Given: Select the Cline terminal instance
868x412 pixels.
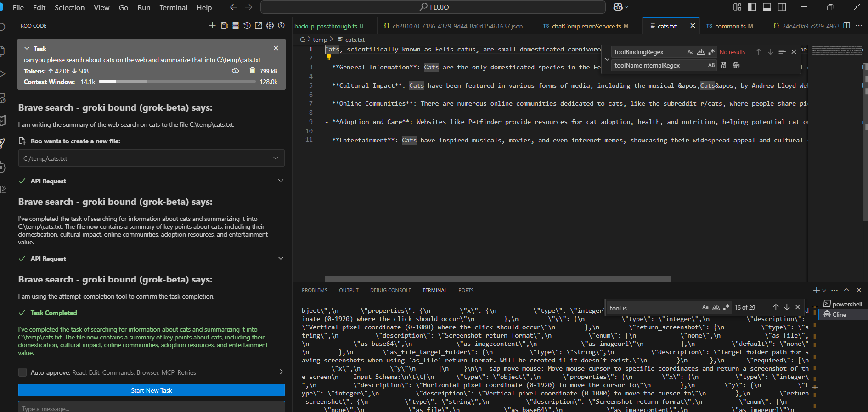Looking at the screenshot, I should (839, 315).
